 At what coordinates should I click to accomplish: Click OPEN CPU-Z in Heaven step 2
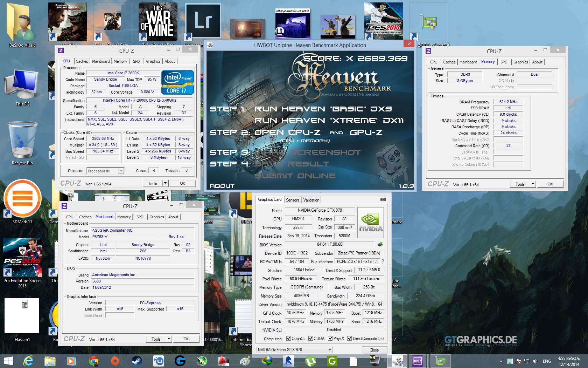click(287, 132)
